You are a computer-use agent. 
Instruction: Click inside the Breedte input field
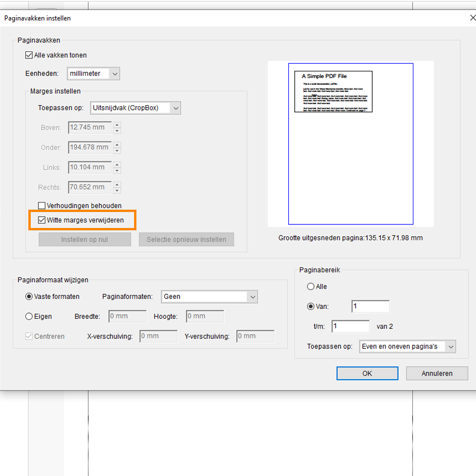point(127,317)
